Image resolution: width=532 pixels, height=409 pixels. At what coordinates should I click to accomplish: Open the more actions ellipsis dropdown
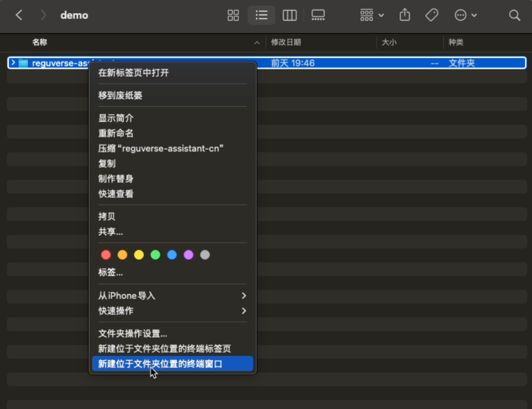tap(465, 15)
